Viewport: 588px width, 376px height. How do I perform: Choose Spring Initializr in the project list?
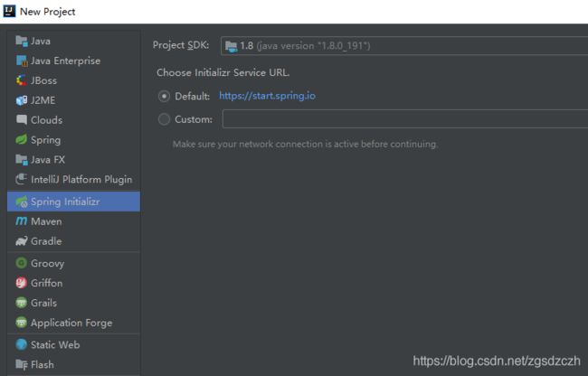pyautogui.click(x=73, y=202)
